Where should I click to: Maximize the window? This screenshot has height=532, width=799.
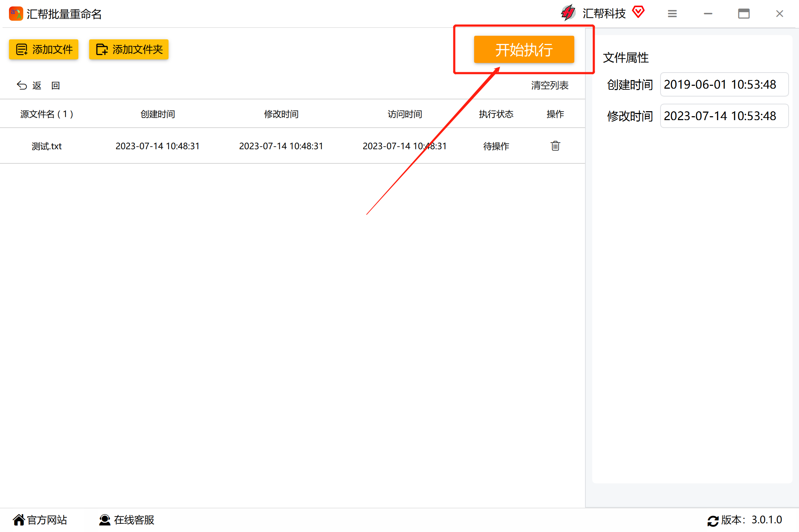pos(744,14)
